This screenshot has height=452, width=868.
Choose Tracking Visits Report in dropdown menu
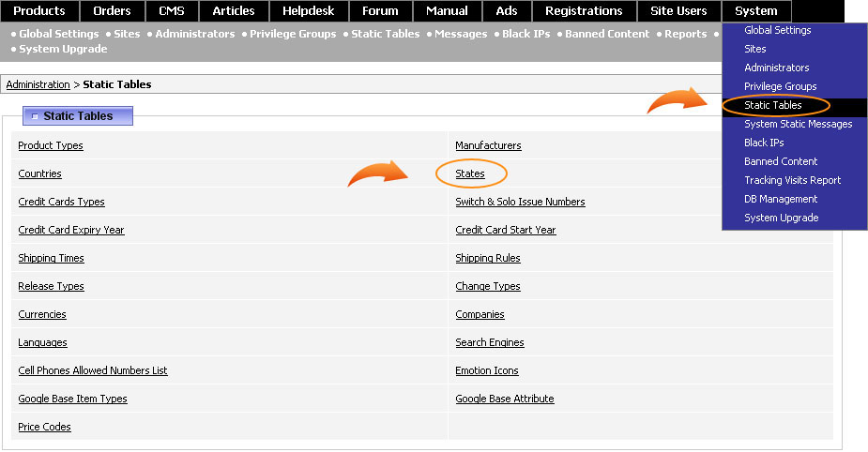(x=792, y=180)
